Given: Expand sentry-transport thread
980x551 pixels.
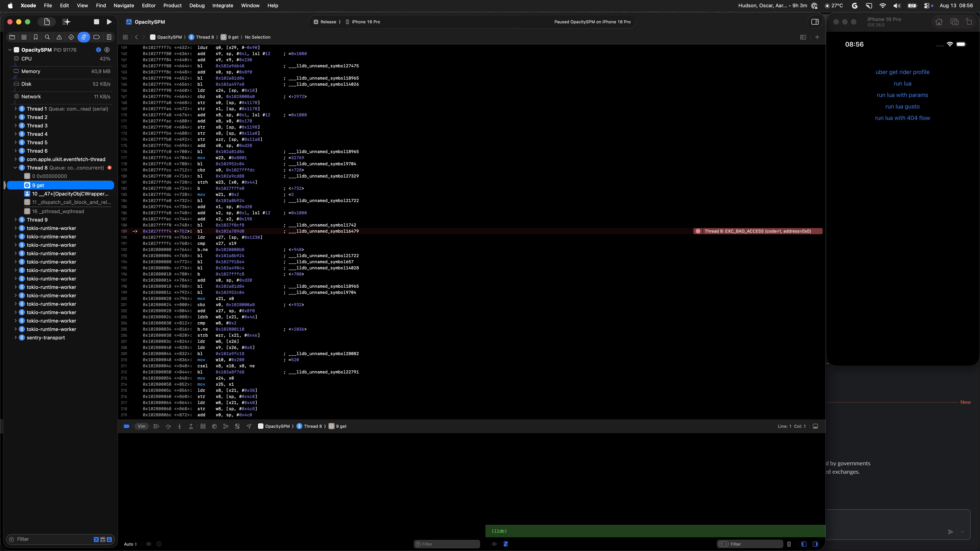Looking at the screenshot, I should tap(16, 338).
